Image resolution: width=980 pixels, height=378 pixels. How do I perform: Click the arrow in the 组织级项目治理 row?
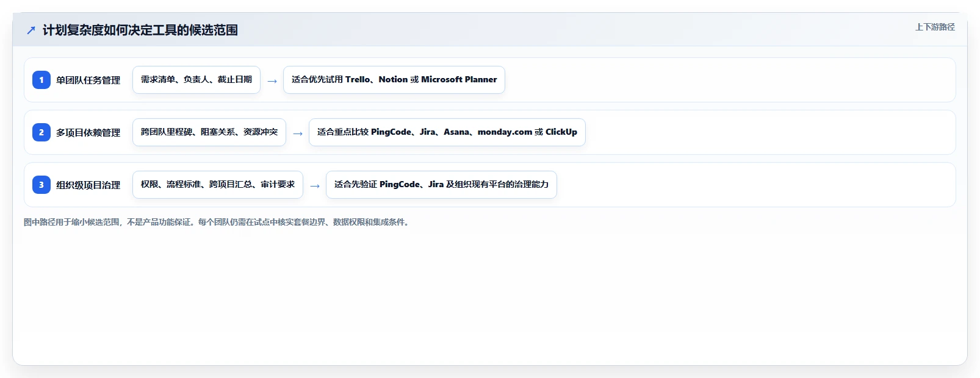(315, 186)
